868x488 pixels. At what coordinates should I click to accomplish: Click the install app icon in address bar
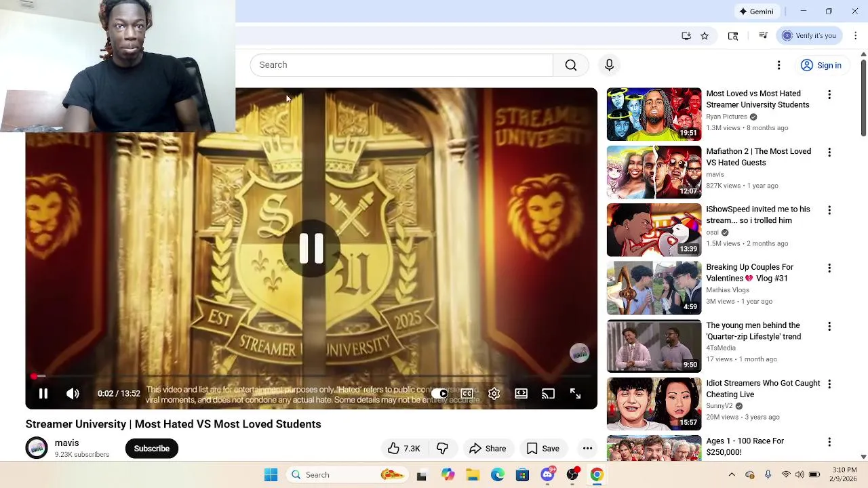pyautogui.click(x=686, y=36)
